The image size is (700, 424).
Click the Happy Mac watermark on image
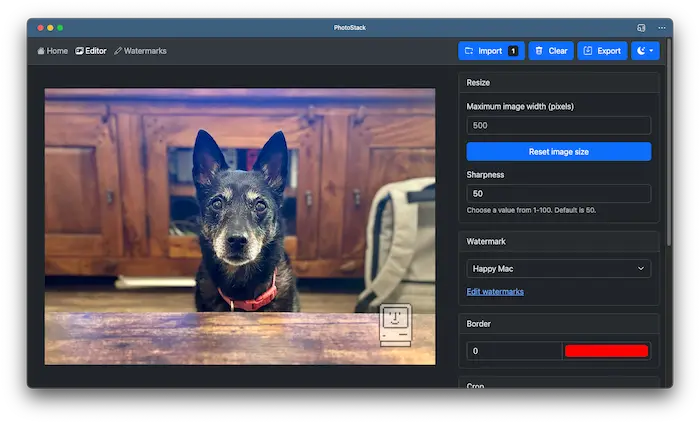tap(395, 324)
